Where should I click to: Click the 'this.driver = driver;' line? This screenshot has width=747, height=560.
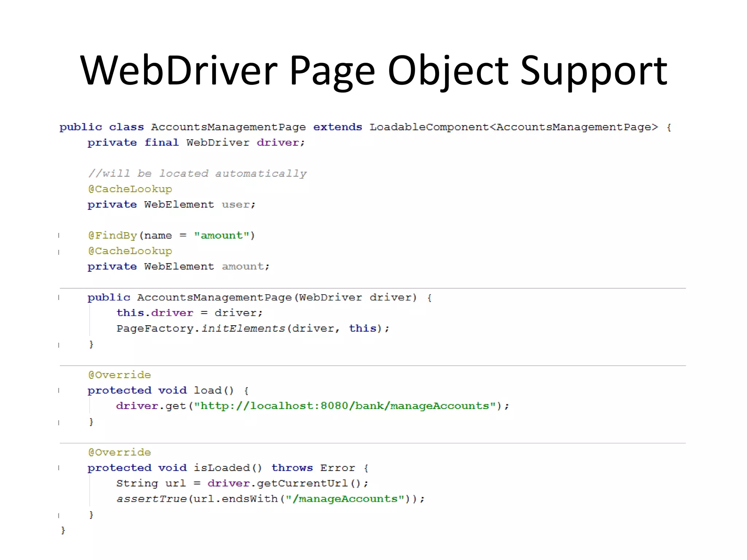189,313
